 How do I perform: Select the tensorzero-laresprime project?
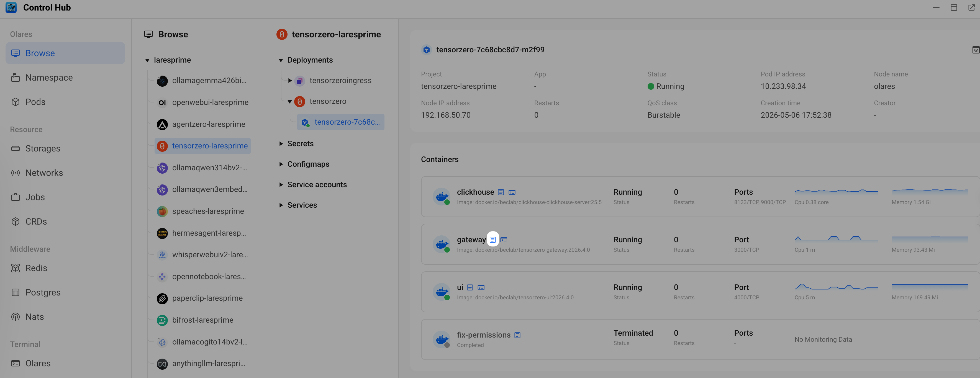click(203, 146)
